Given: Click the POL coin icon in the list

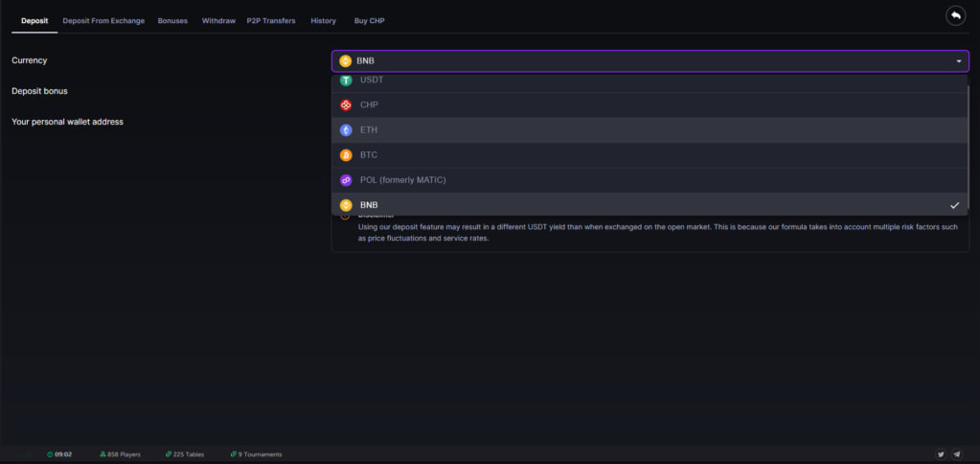Looking at the screenshot, I should [x=346, y=180].
